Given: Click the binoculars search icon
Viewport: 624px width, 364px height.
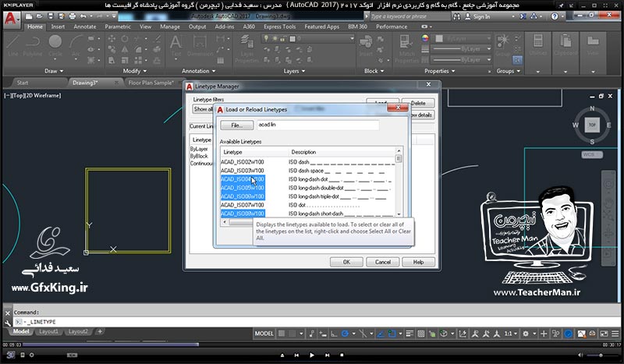Looking at the screenshot, I should pos(456,16).
